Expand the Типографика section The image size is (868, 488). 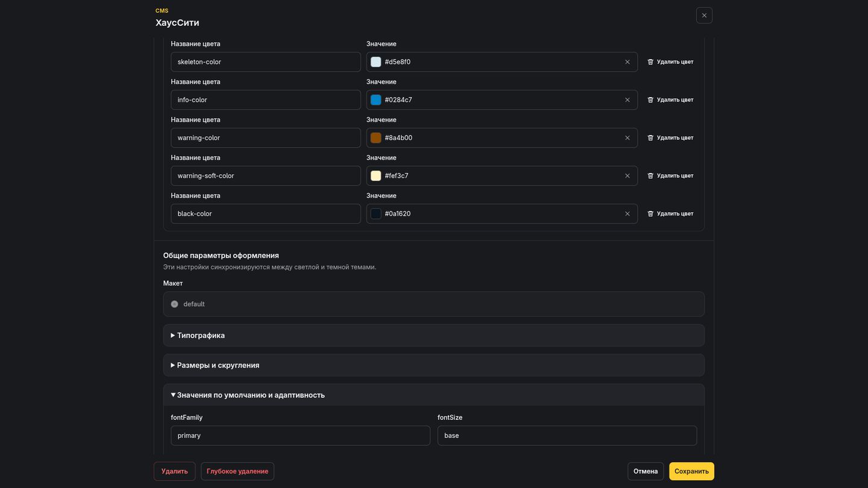pyautogui.click(x=433, y=336)
